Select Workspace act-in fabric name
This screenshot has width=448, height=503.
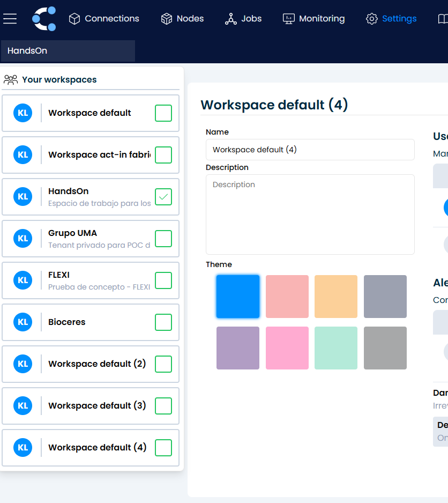click(x=100, y=154)
